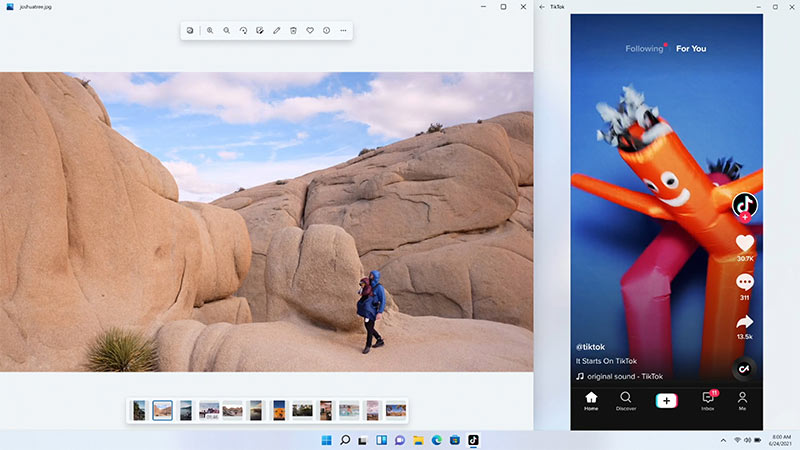This screenshot has height=450, width=800.
Task: Select the highlighted desert rocks thumbnail
Action: pyautogui.click(x=162, y=410)
